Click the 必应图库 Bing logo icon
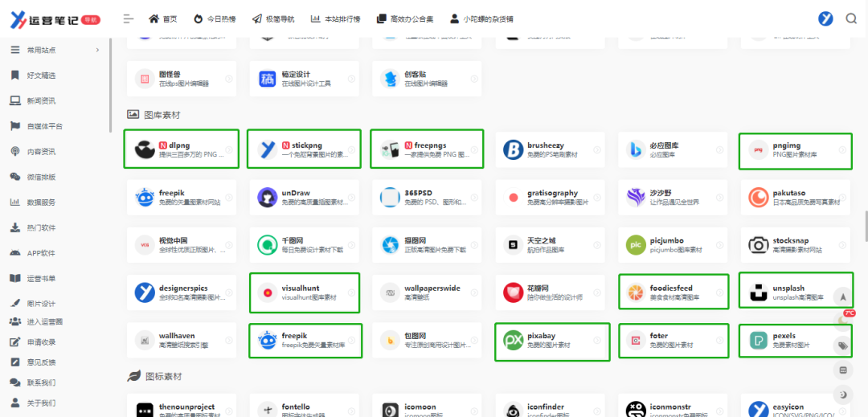 pyautogui.click(x=636, y=149)
